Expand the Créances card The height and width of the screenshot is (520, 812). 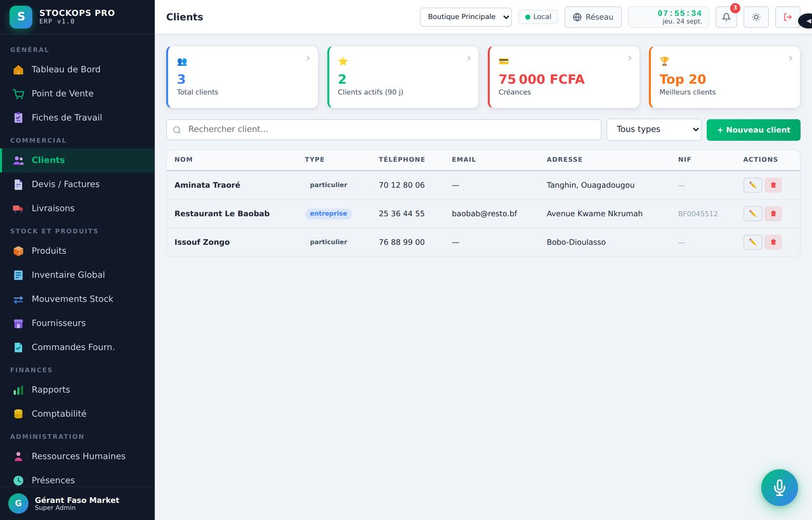coord(564,77)
